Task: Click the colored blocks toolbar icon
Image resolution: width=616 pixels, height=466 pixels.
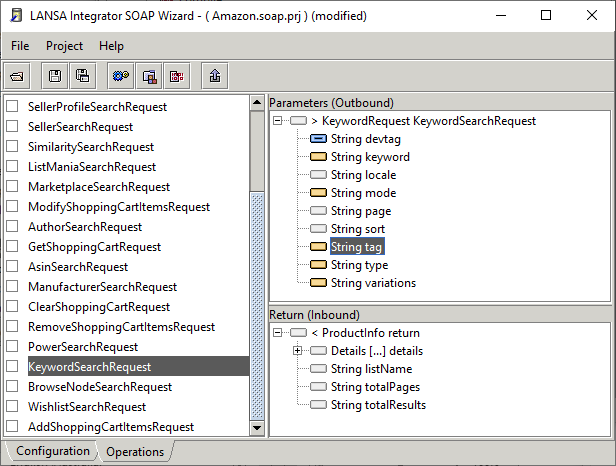Action: coord(149,76)
